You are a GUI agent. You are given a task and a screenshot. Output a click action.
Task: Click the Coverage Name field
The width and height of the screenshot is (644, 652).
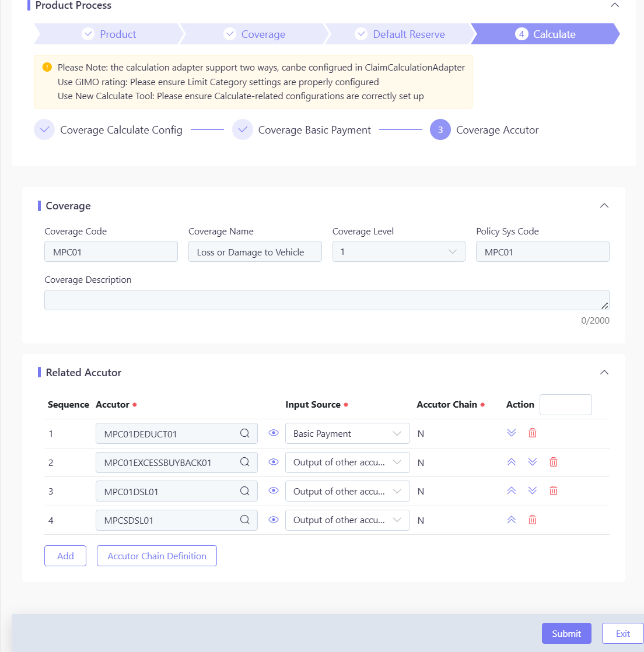[255, 251]
